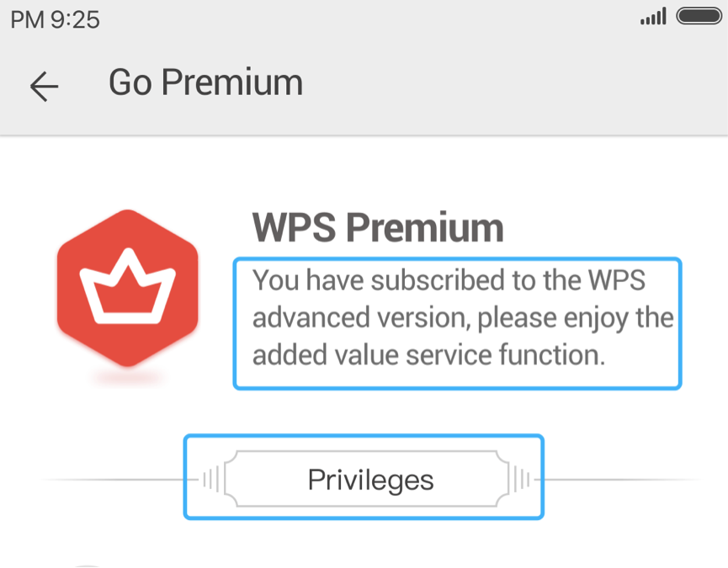Screen dimensions: 728x568
Task: Select the Go Premium page title
Action: pos(205,82)
